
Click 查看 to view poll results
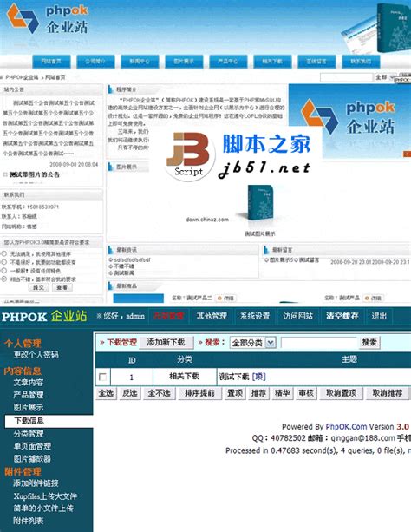click(x=62, y=287)
